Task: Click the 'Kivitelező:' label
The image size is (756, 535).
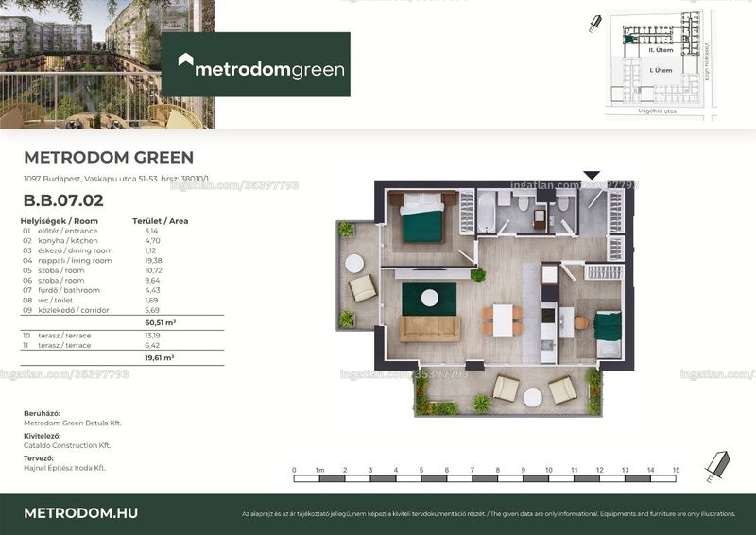Action: [43, 436]
